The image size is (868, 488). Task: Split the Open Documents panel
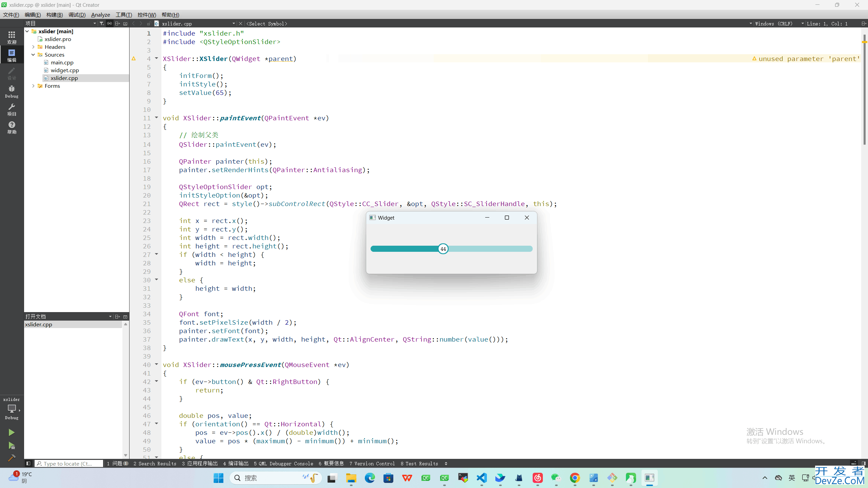[x=117, y=317]
